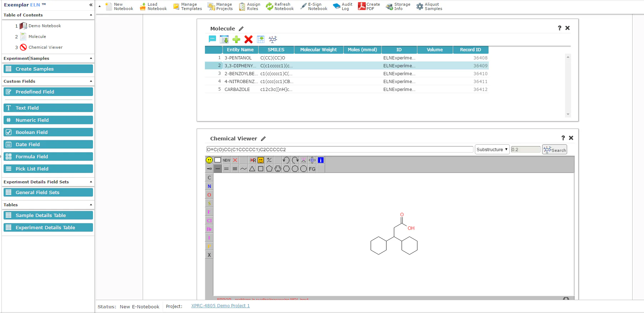Click the table import icon with down arrow

point(224,39)
